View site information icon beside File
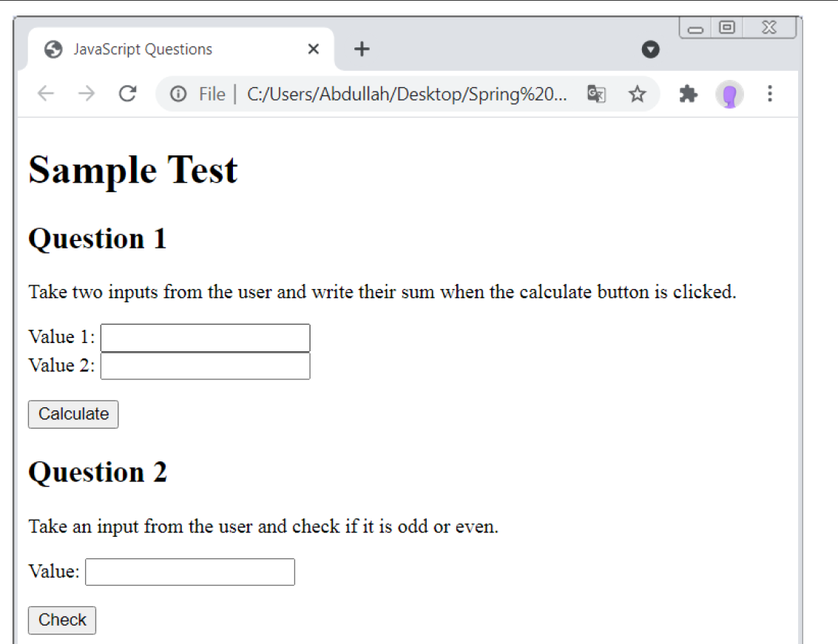Viewport: 838px width, 644px height. [178, 94]
